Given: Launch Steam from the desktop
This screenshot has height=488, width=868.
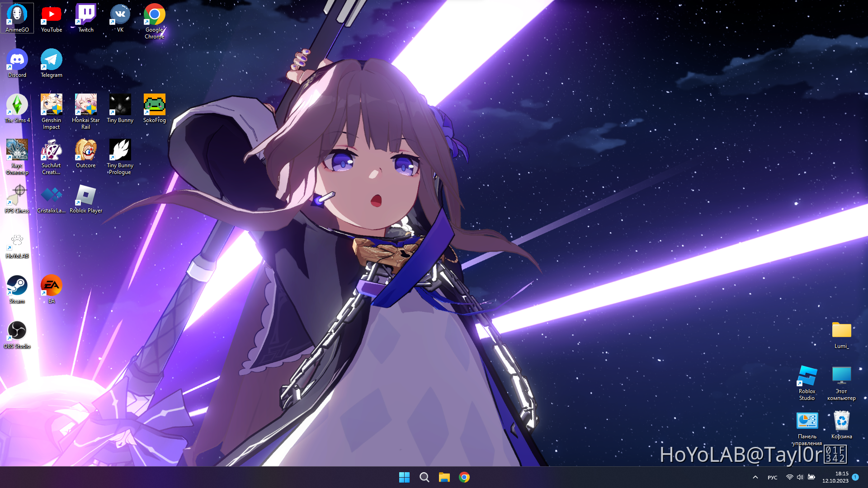Looking at the screenshot, I should 17,289.
